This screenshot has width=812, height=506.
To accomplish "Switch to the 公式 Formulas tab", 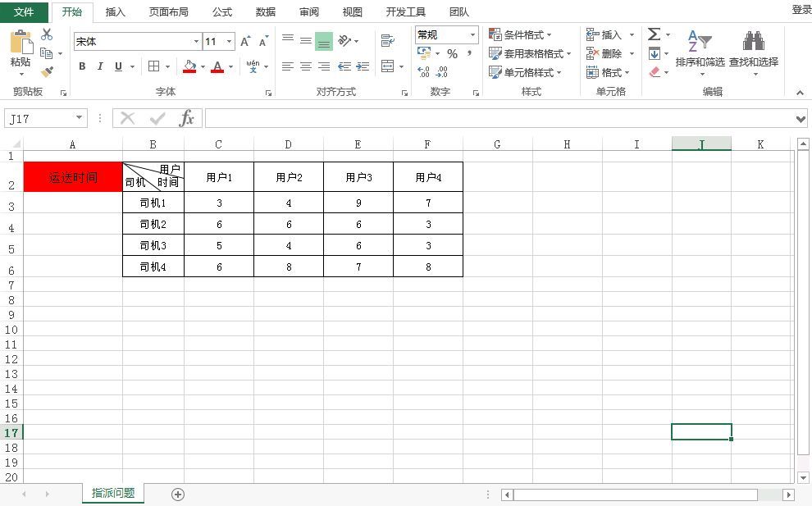I will pyautogui.click(x=222, y=11).
